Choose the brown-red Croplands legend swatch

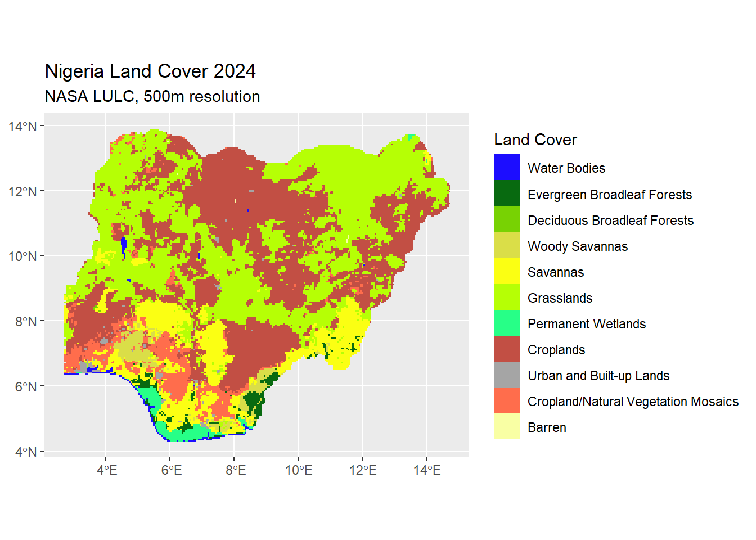click(506, 349)
